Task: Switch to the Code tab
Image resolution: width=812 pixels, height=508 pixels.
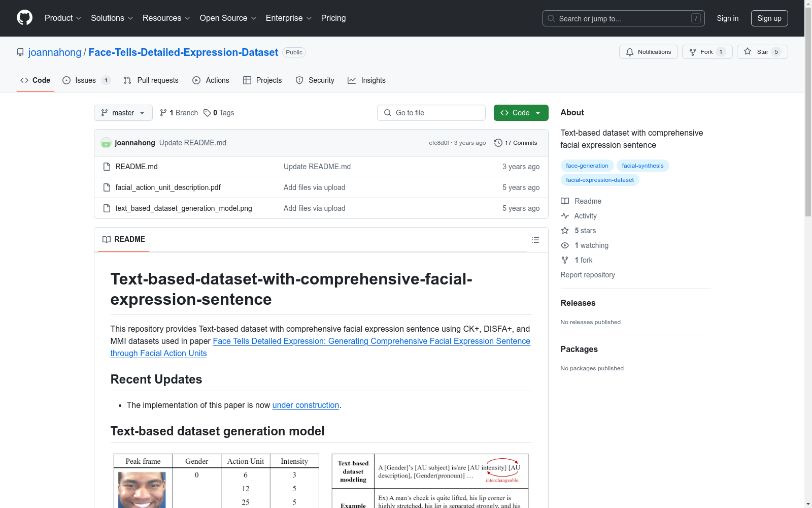Action: 36,80
